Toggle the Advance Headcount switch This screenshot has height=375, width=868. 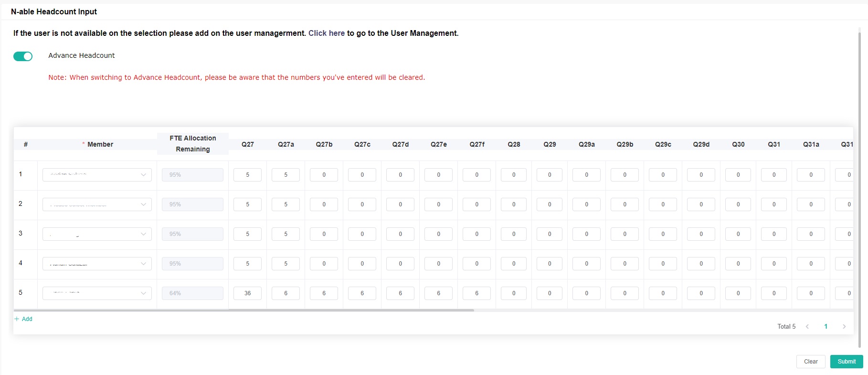point(23,56)
